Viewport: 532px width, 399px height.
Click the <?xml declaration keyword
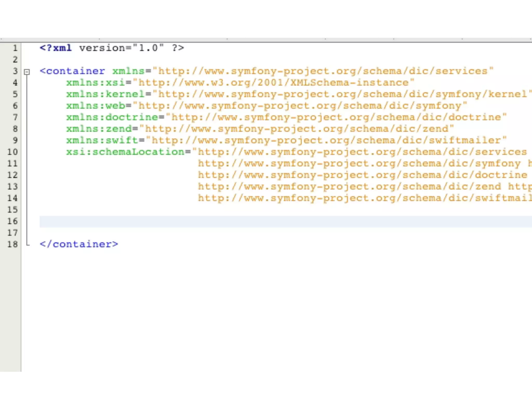coord(56,48)
